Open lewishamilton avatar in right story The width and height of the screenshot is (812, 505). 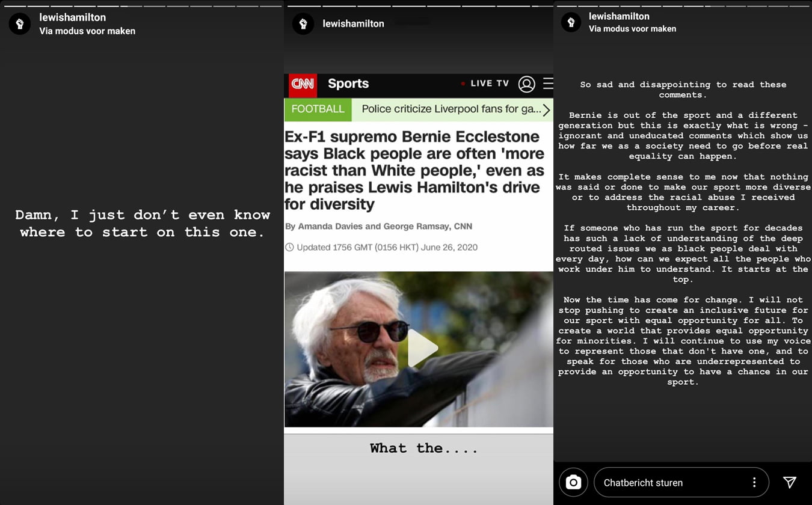(571, 22)
